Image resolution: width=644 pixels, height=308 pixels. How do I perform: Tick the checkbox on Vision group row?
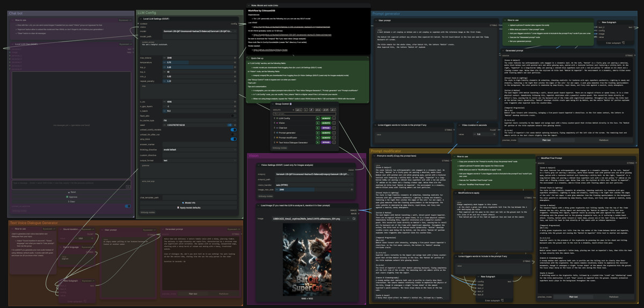coord(334,123)
